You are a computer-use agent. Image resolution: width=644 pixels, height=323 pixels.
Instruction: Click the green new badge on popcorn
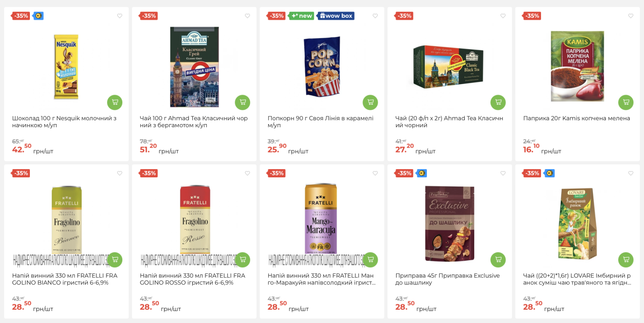click(301, 16)
